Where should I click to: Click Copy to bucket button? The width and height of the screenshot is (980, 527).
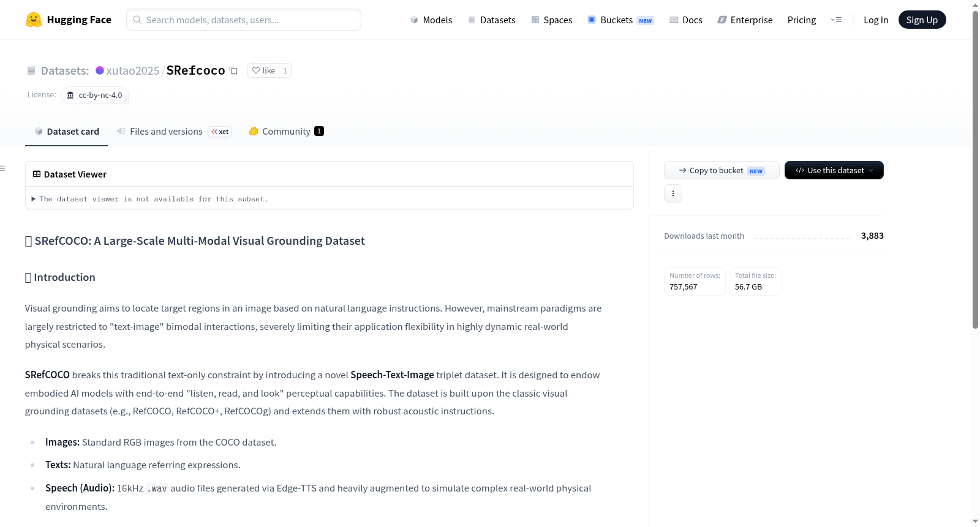722,170
